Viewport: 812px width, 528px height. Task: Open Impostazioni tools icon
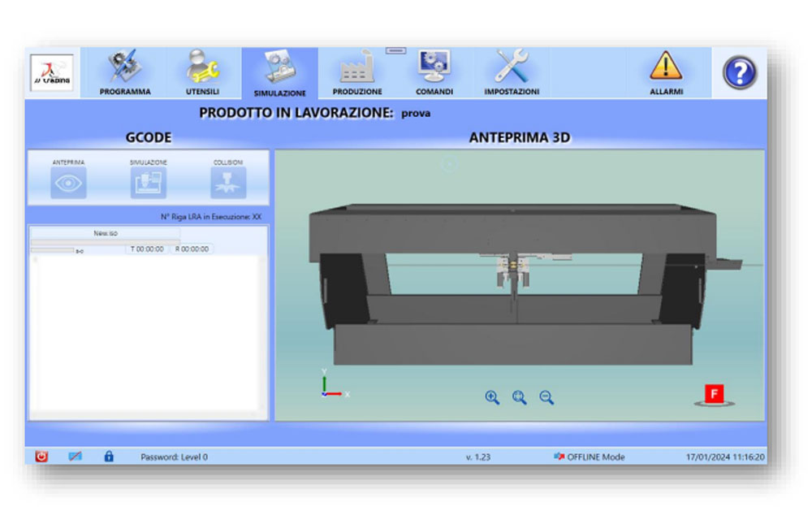512,73
